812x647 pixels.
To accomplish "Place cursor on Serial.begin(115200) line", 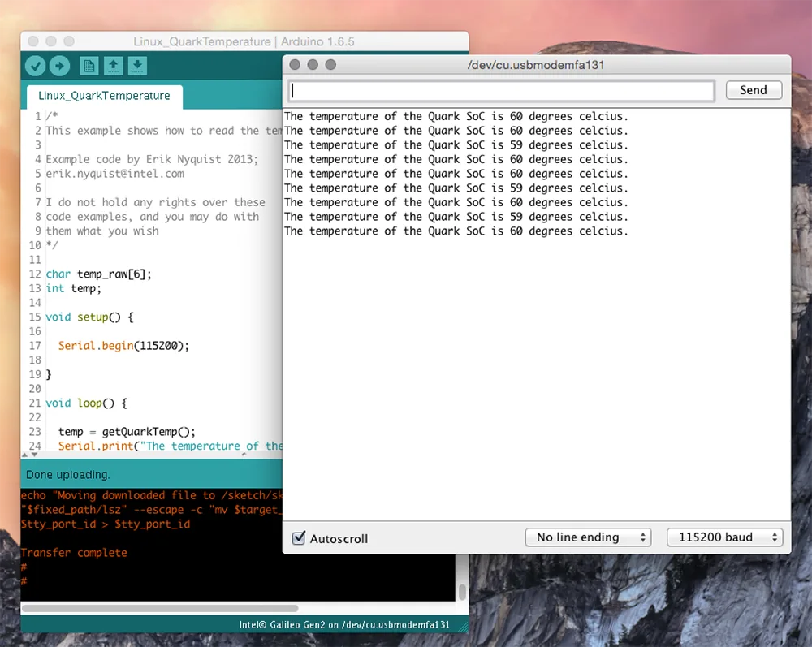I will tap(123, 346).
